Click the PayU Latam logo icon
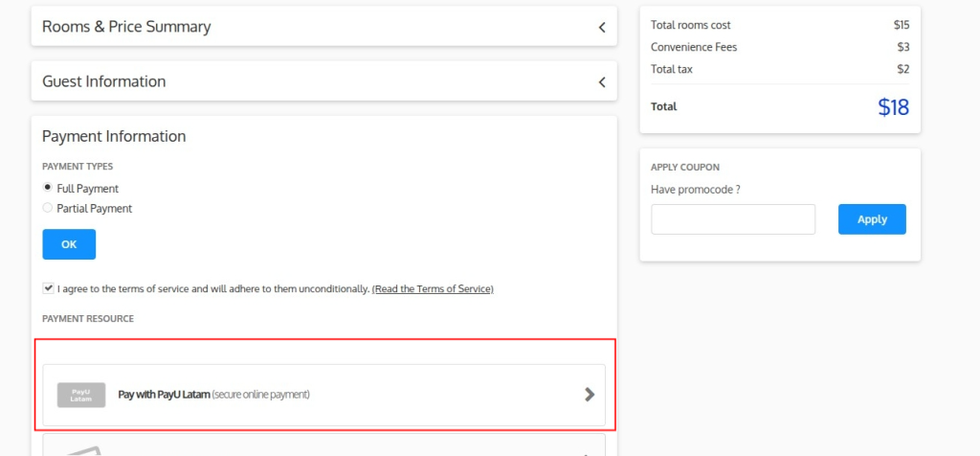Viewport: 980px width, 456px height. click(x=81, y=395)
